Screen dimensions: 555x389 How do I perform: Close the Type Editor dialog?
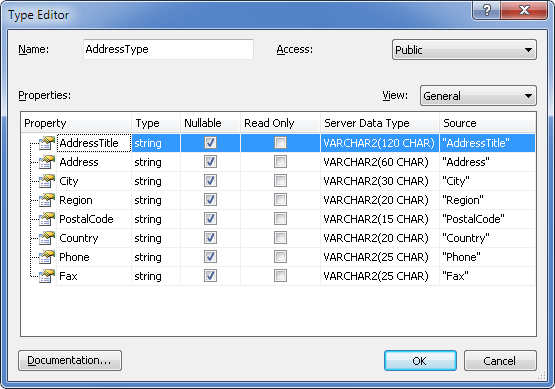(x=524, y=10)
